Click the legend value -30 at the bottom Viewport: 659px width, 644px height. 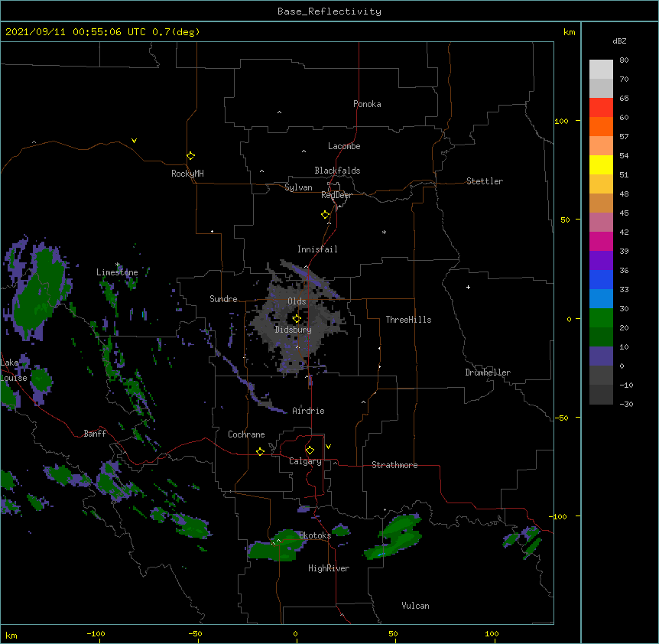coord(626,404)
